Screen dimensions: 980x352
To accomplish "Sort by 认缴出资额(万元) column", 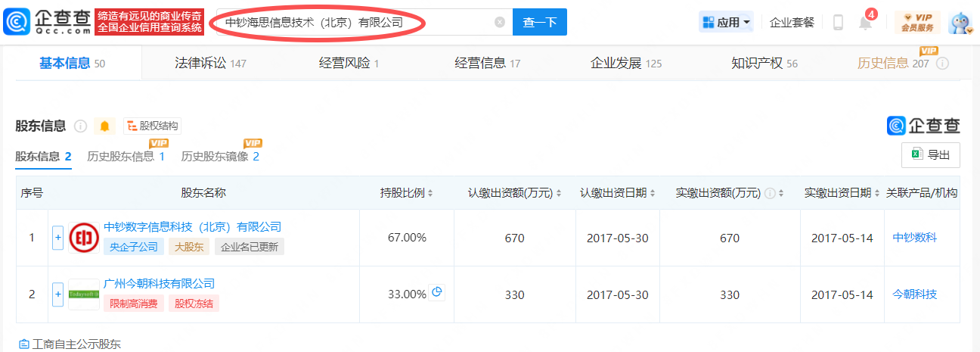I will tap(515, 193).
